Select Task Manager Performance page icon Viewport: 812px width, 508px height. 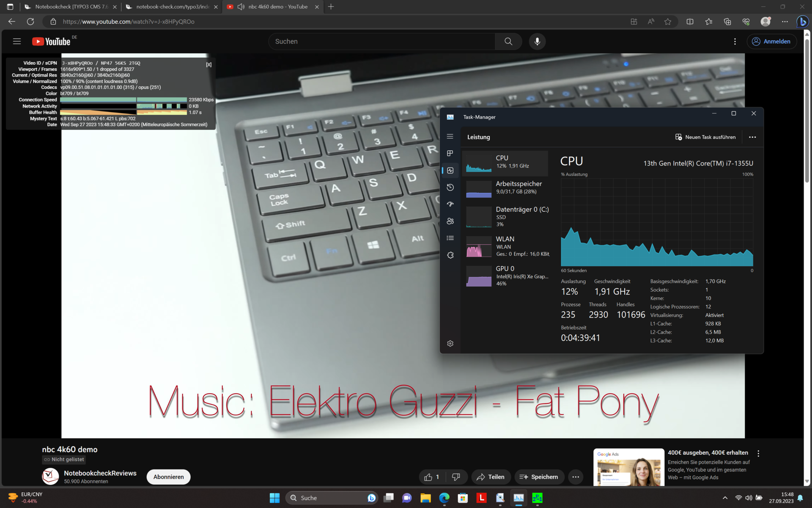point(450,170)
